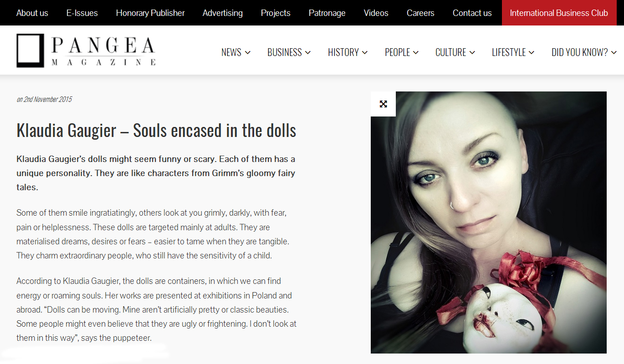This screenshot has height=364, width=624.
Task: Open the LIFESTYLE dropdown menu
Action: point(513,52)
